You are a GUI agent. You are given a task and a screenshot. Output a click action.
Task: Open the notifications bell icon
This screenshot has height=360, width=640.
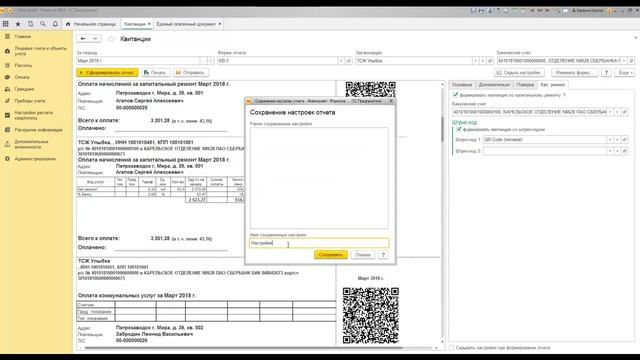point(55,24)
